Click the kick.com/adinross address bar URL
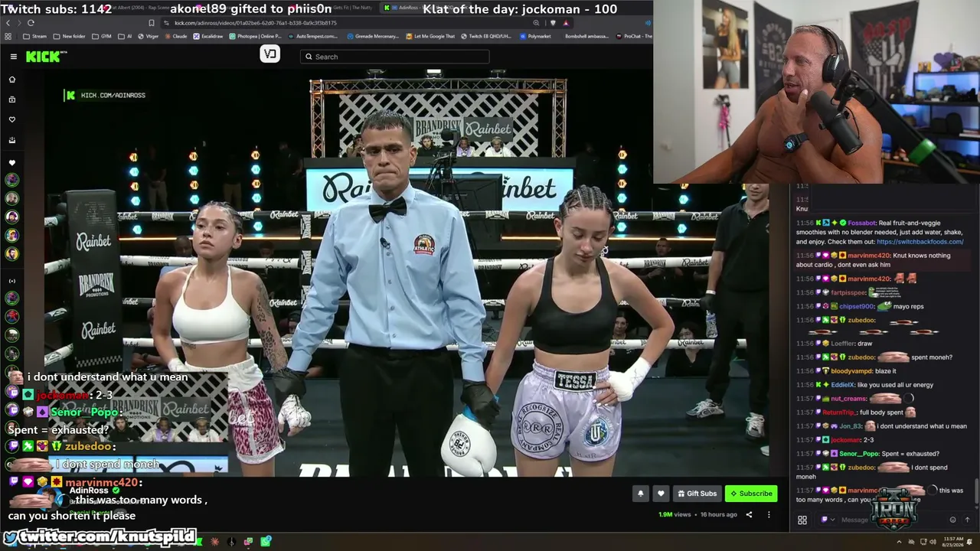The height and width of the screenshot is (551, 980). pyautogui.click(x=255, y=23)
